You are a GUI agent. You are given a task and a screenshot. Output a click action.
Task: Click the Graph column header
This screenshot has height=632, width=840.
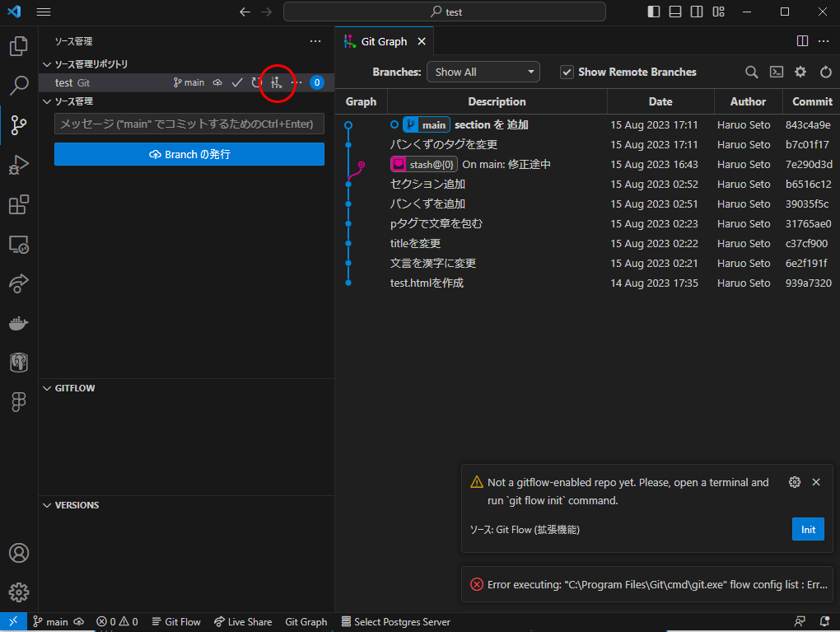point(361,101)
